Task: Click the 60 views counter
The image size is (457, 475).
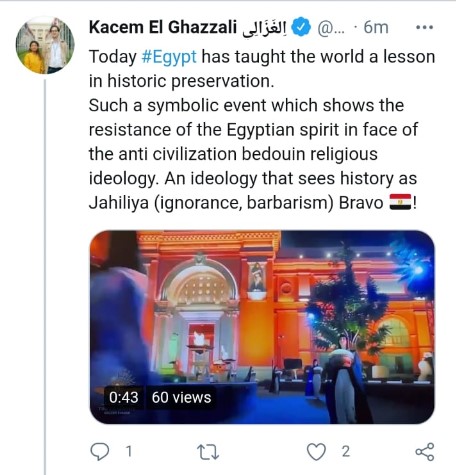Action: [181, 397]
